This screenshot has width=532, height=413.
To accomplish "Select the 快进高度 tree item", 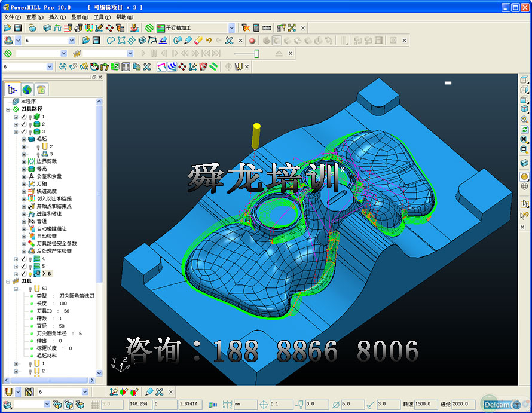I will [x=47, y=191].
